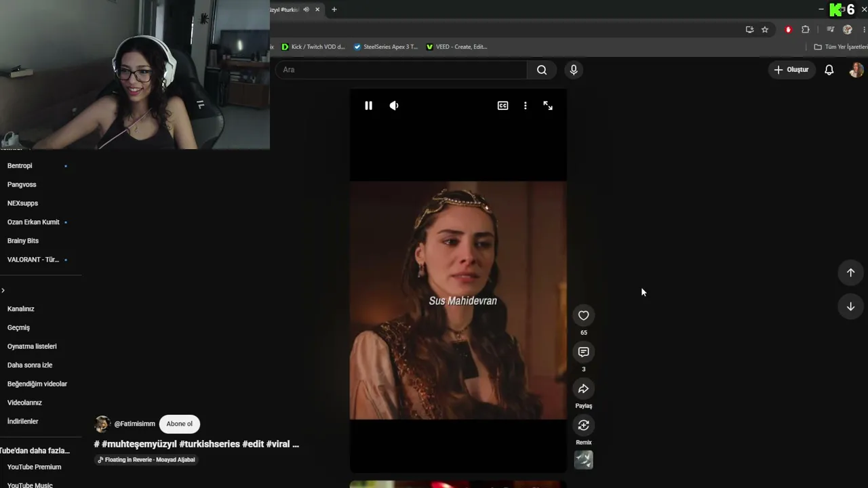The height and width of the screenshot is (488, 868).
Task: Click the Remix icon
Action: [x=583, y=425]
